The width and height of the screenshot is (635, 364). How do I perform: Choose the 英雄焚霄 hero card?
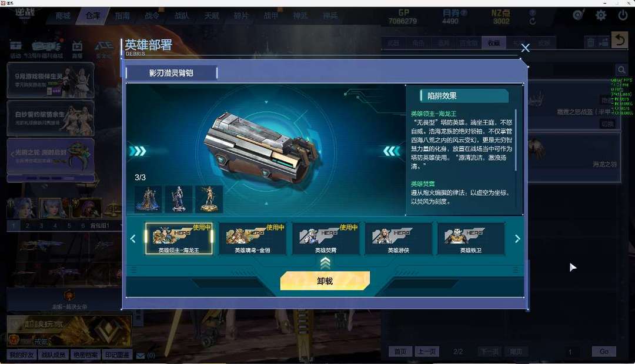[x=326, y=239]
